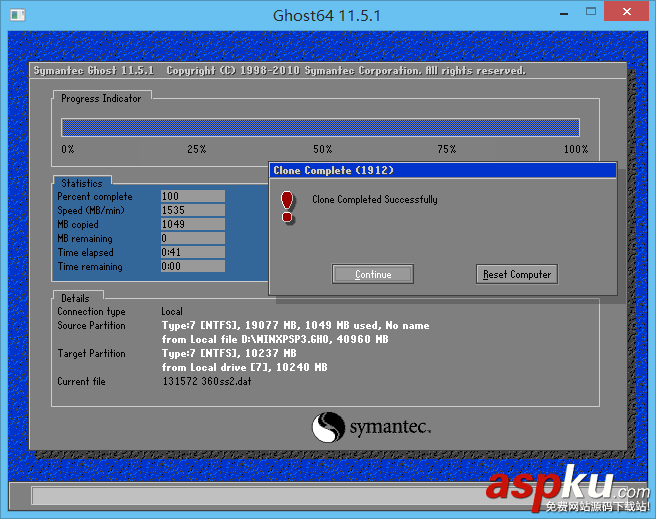
Task: Click the MB remaining label
Action: pos(85,238)
